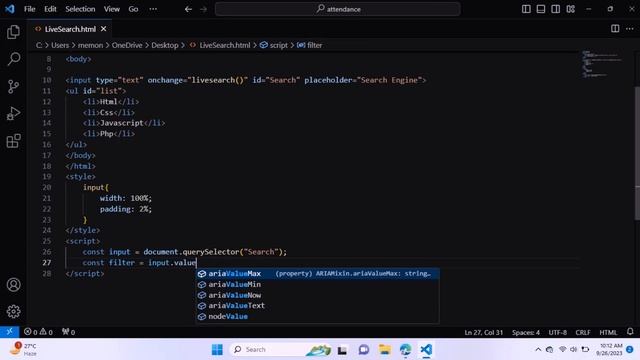Select nodeValue suggestion
The image size is (640, 360).
[318, 316]
